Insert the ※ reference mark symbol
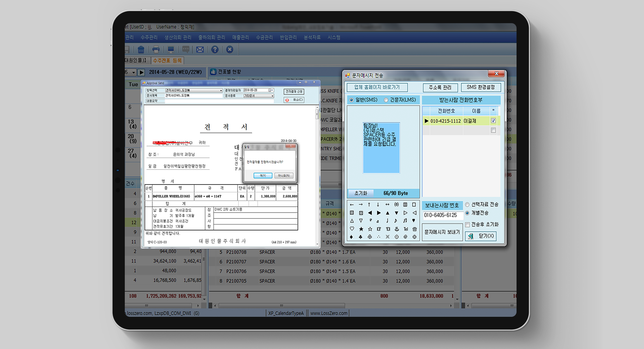 pyautogui.click(x=387, y=237)
